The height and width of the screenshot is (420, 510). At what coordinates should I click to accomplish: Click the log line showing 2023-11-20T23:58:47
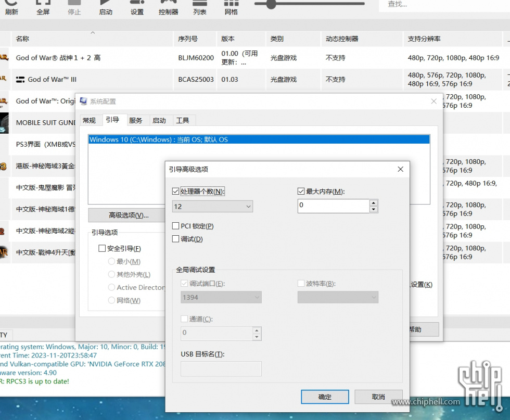(x=48, y=355)
